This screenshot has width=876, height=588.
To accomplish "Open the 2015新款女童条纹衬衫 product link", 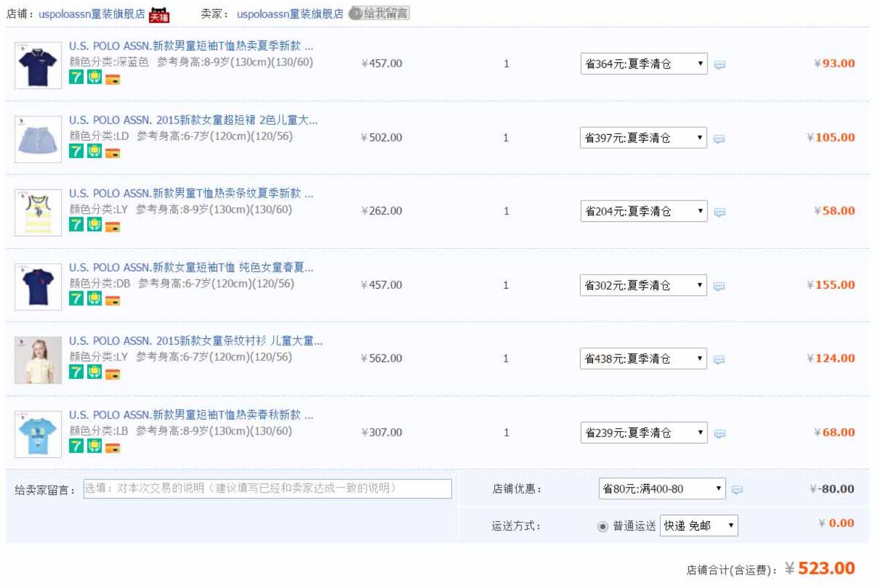I will click(x=196, y=341).
